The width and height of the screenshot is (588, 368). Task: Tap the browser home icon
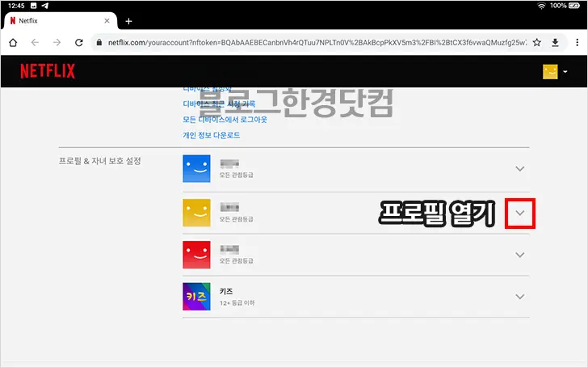tap(13, 42)
